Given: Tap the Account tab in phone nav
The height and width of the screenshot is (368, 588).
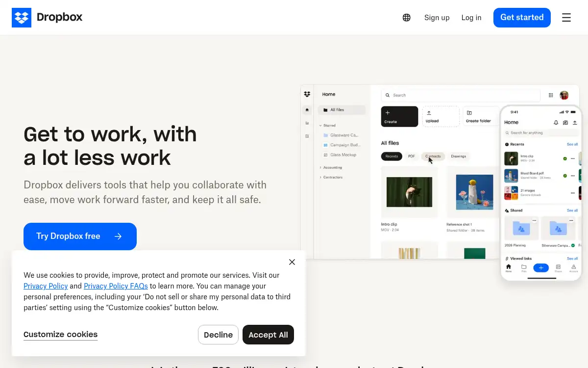Looking at the screenshot, I should [x=573, y=268].
